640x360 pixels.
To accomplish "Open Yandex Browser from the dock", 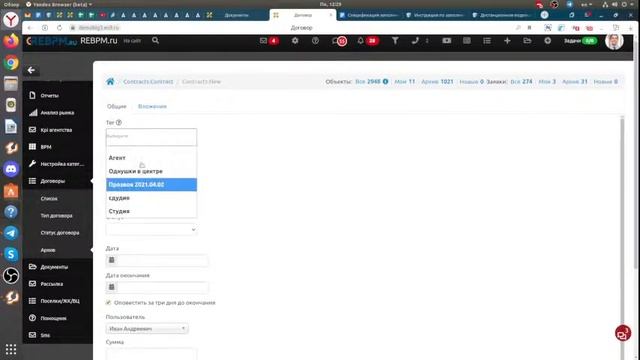I will tap(11, 20).
